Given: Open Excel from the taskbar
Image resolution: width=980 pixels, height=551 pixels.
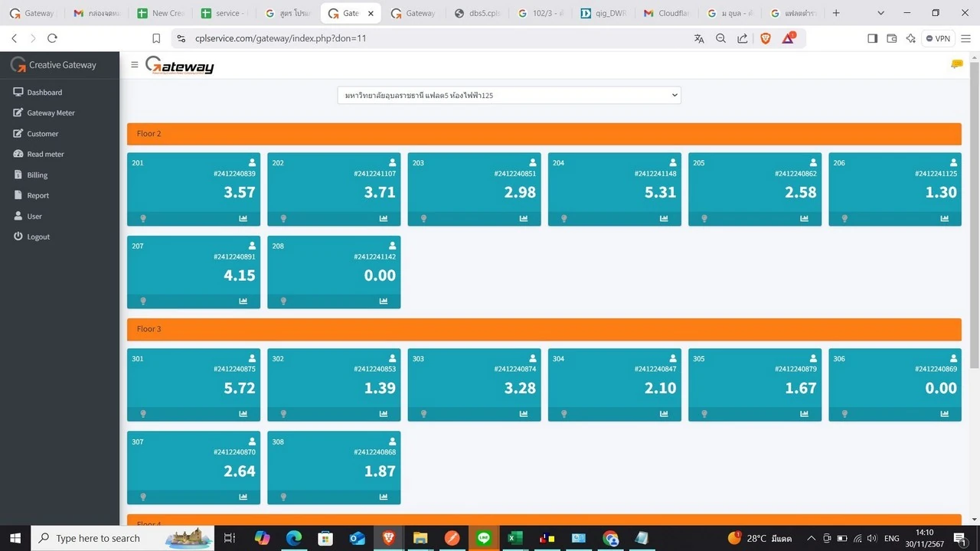Looking at the screenshot, I should (x=515, y=538).
